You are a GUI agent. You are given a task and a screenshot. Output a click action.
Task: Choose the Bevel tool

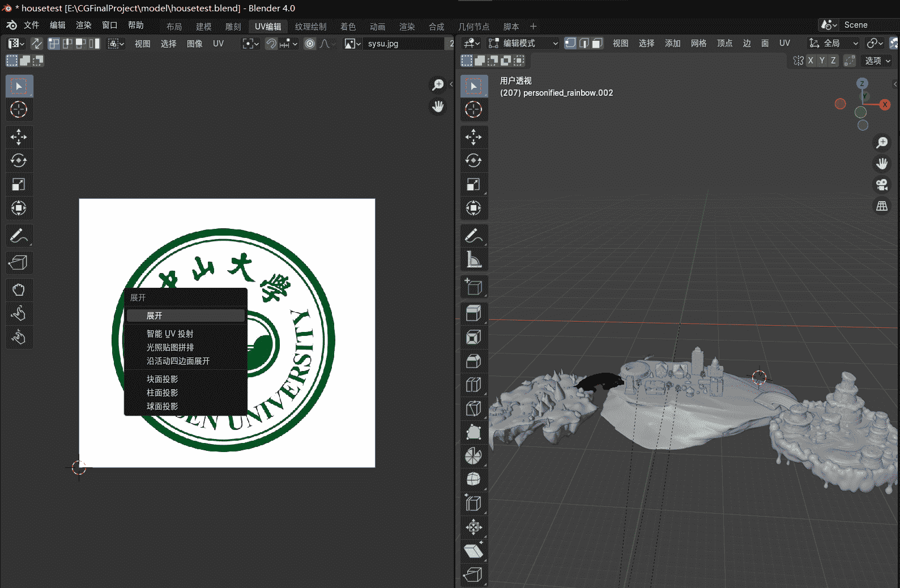tap(474, 361)
